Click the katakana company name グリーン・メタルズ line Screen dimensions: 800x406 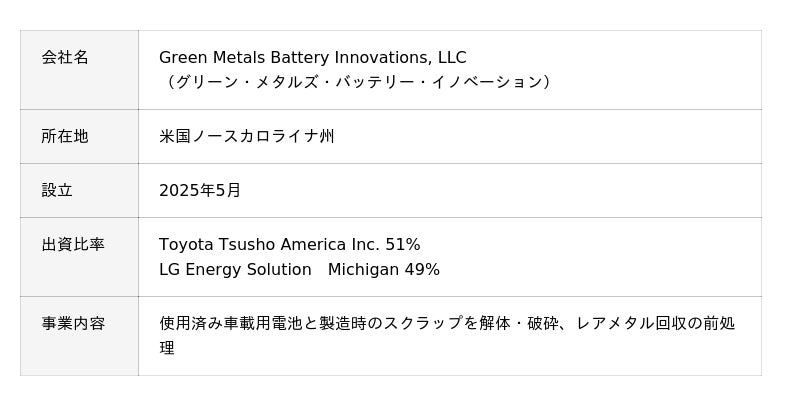(356, 82)
